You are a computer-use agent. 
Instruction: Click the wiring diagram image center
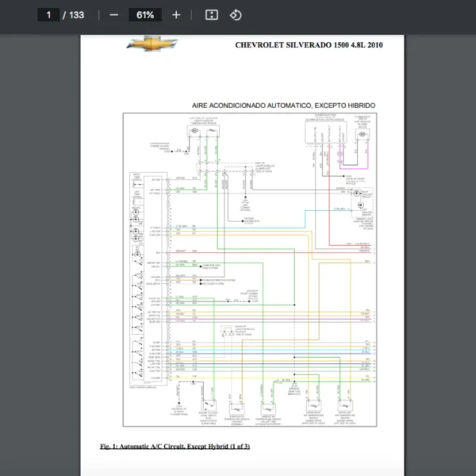click(250, 270)
